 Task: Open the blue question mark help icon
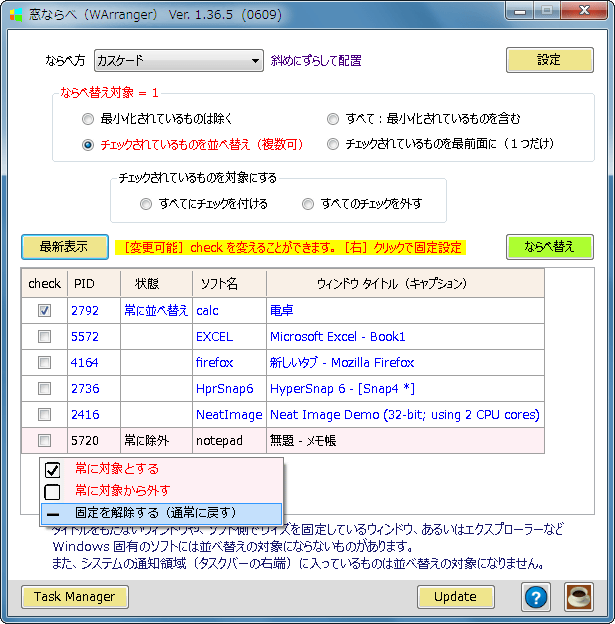(x=536, y=597)
